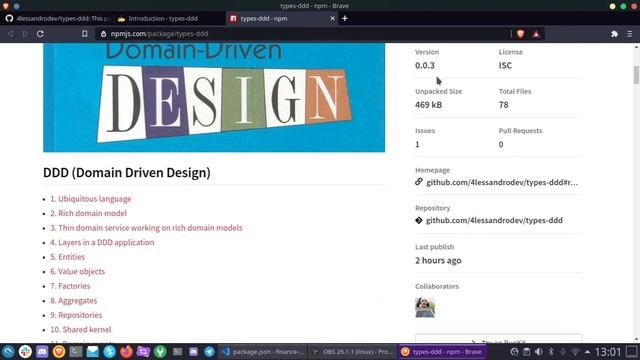This screenshot has height=360, width=640.
Task: Click the 469 kB unpacked size
Action: click(x=429, y=105)
